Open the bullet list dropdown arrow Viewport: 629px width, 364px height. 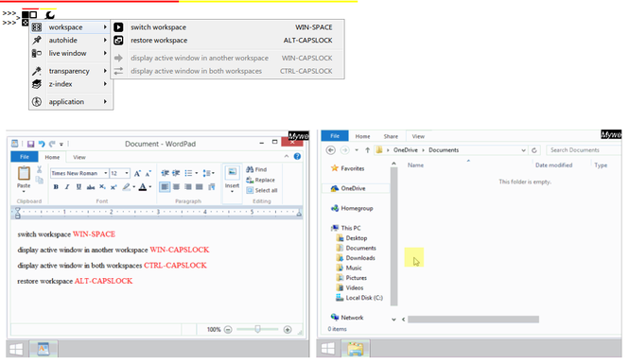click(x=197, y=173)
